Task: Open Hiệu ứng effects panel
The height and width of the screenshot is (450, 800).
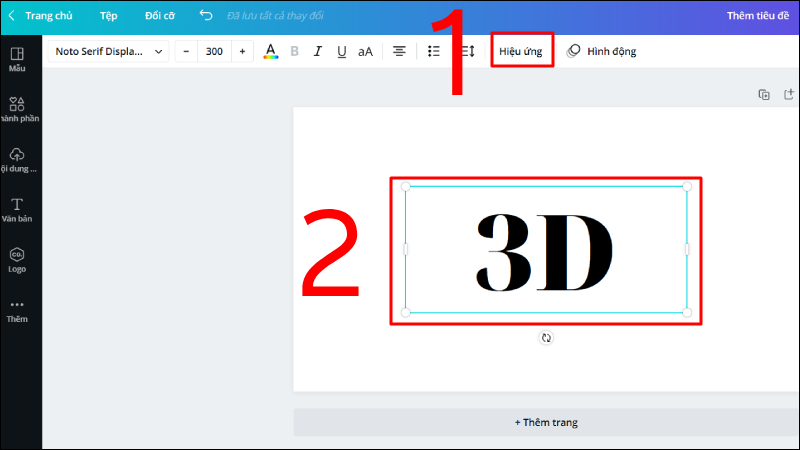Action: (521, 51)
